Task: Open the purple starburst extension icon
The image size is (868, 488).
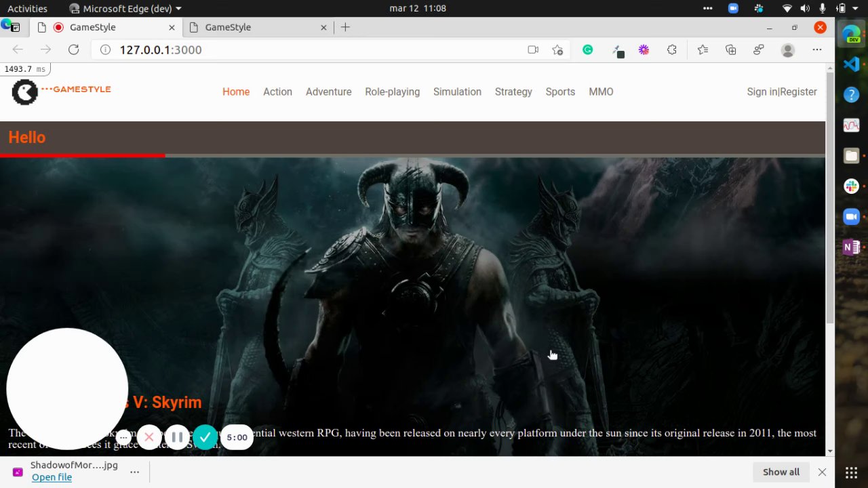Action: 644,49
